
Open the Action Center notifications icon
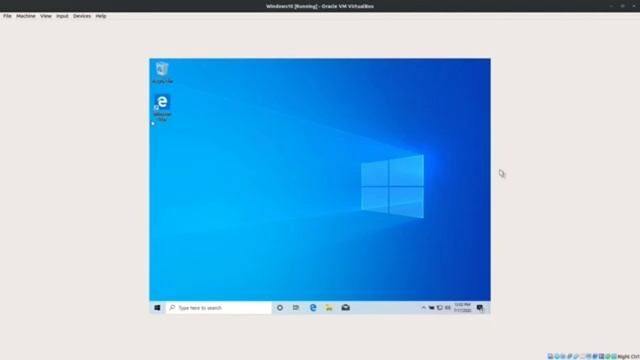pos(480,308)
